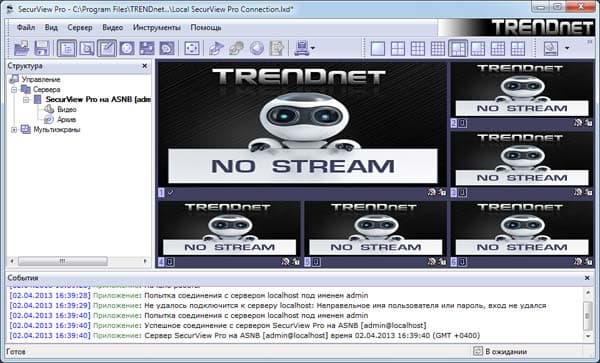The width and height of the screenshot is (600, 363).
Task: Select the seventh layout grid icon
Action: (497, 49)
